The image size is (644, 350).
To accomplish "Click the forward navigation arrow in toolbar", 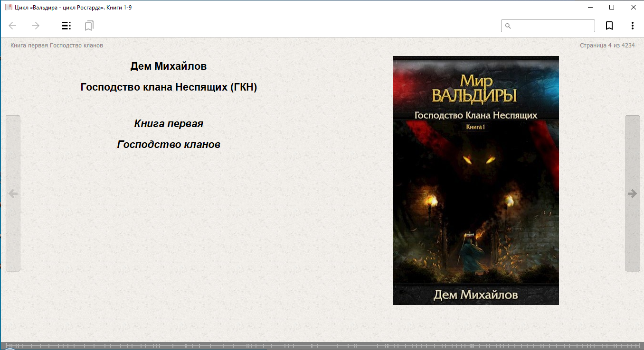I will click(x=36, y=26).
